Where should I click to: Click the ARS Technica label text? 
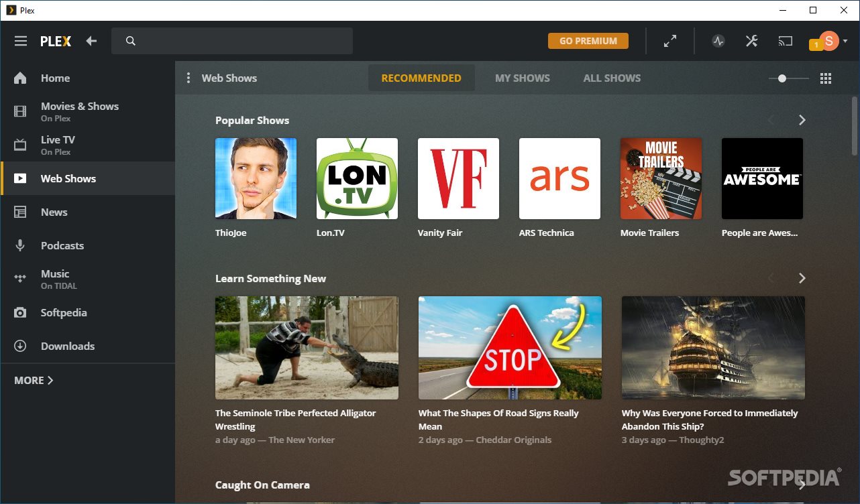(x=547, y=233)
